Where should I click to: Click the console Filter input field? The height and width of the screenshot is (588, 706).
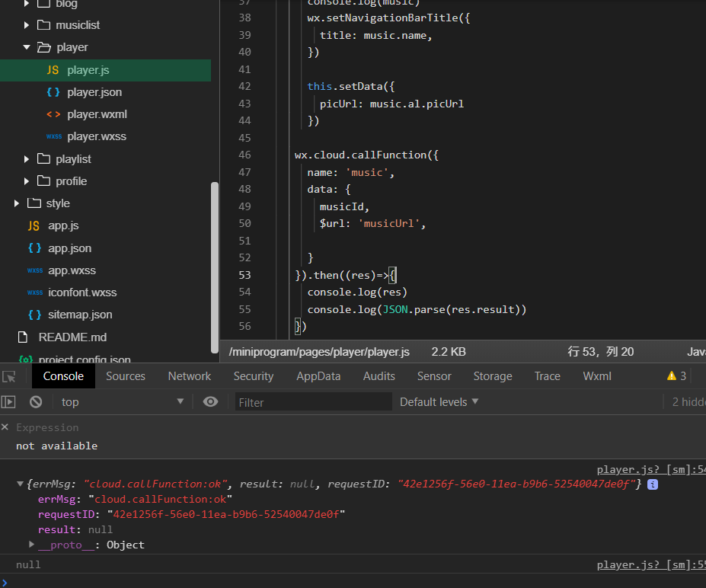tap(312, 402)
